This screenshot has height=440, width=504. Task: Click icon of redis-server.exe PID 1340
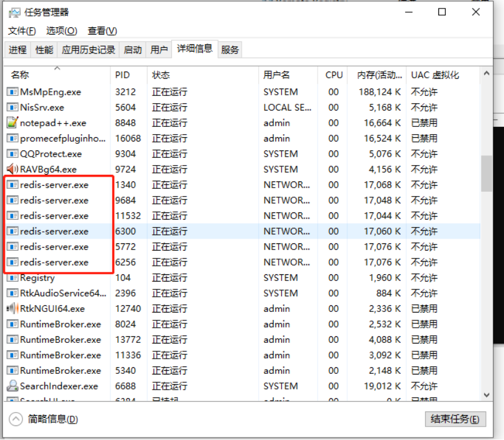[12, 184]
